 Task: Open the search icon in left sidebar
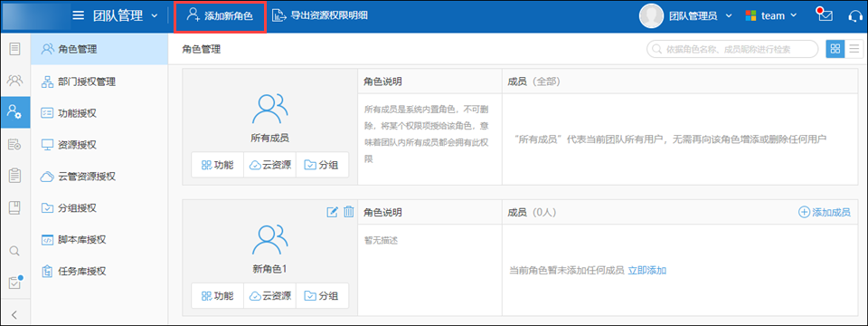15,251
